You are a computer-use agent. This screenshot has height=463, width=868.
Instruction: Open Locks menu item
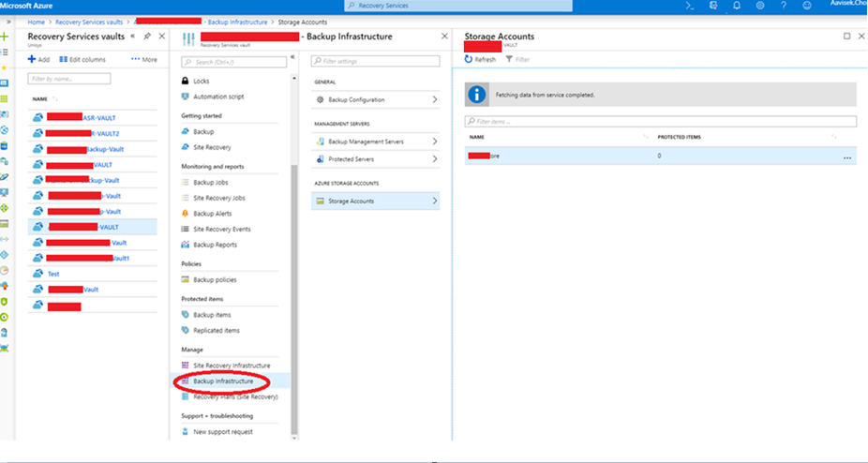(x=201, y=81)
